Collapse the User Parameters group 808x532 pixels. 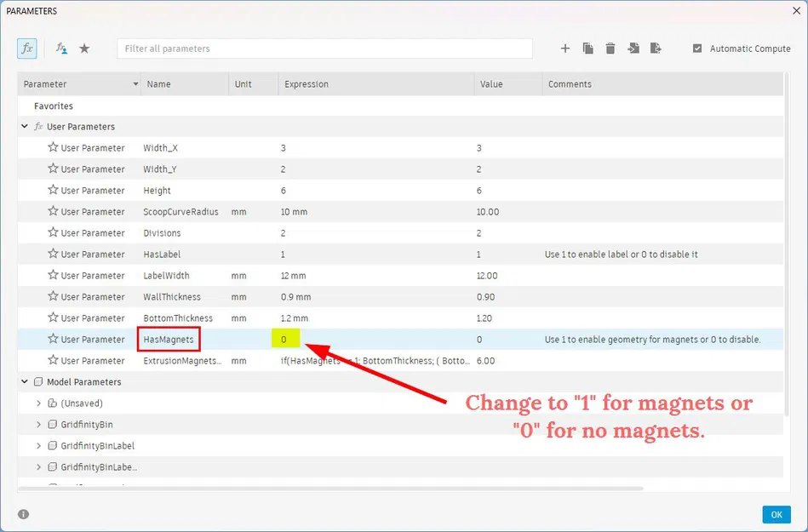tap(24, 126)
